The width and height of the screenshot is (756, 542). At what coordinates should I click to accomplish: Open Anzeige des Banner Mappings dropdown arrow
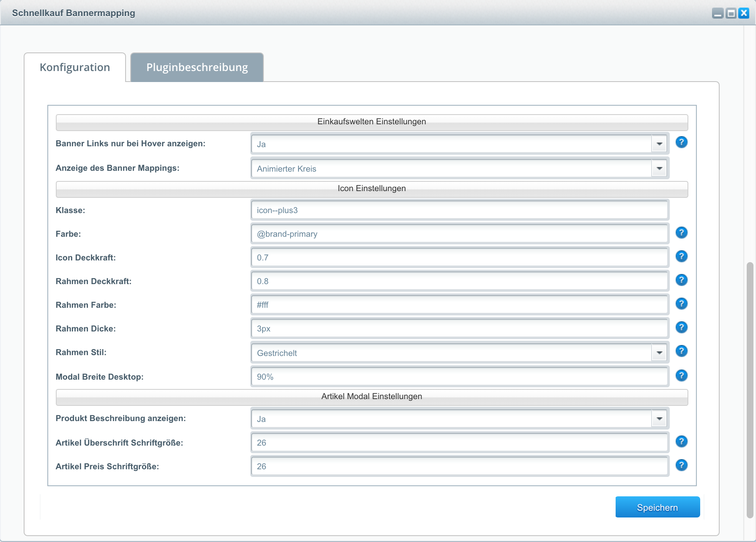coord(659,169)
